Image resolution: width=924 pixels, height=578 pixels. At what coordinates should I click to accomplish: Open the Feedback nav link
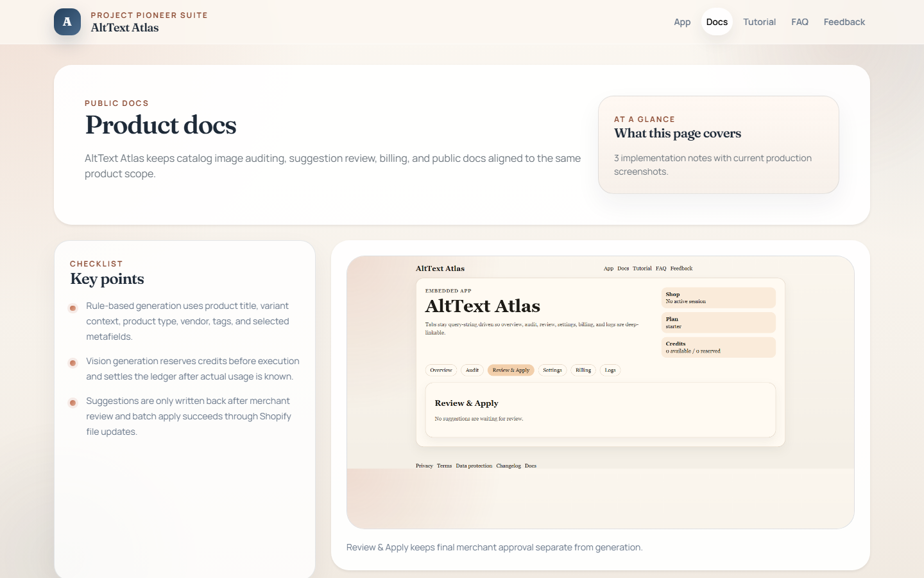click(844, 22)
